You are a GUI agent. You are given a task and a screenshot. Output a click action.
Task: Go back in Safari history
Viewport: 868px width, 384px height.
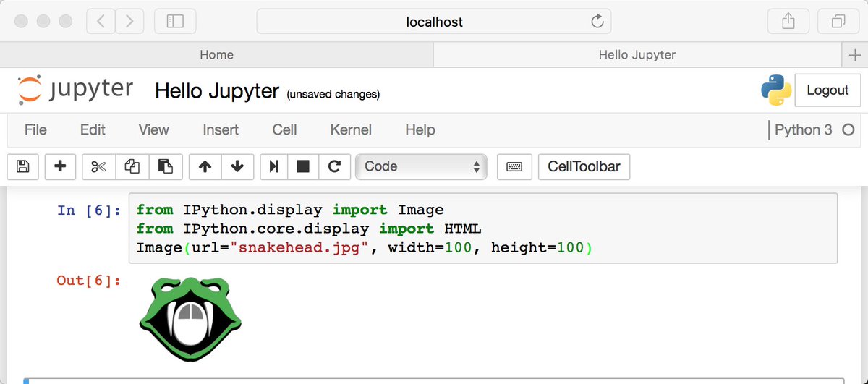click(x=101, y=22)
